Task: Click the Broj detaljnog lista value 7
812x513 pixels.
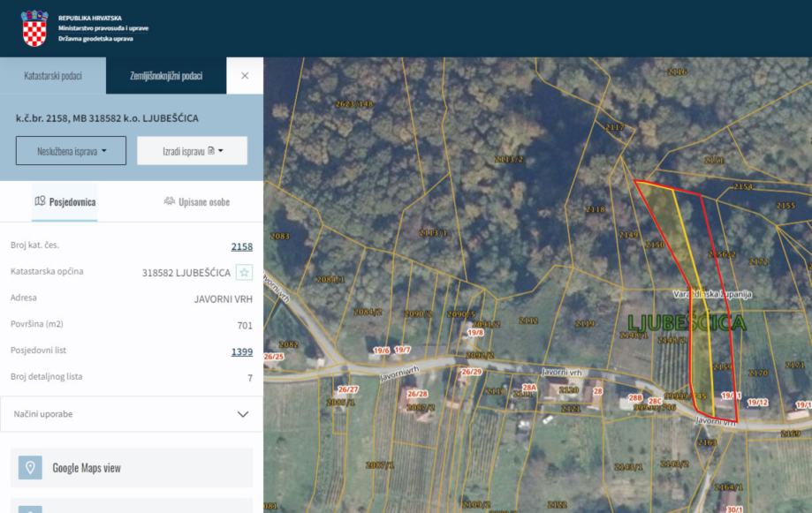Action: 250,378
